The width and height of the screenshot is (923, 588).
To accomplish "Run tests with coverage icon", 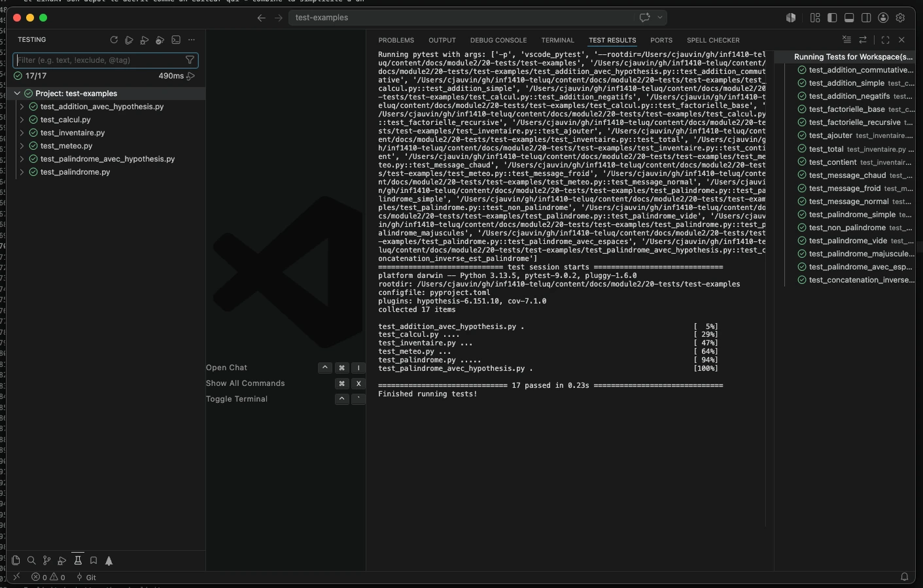I will (x=160, y=40).
